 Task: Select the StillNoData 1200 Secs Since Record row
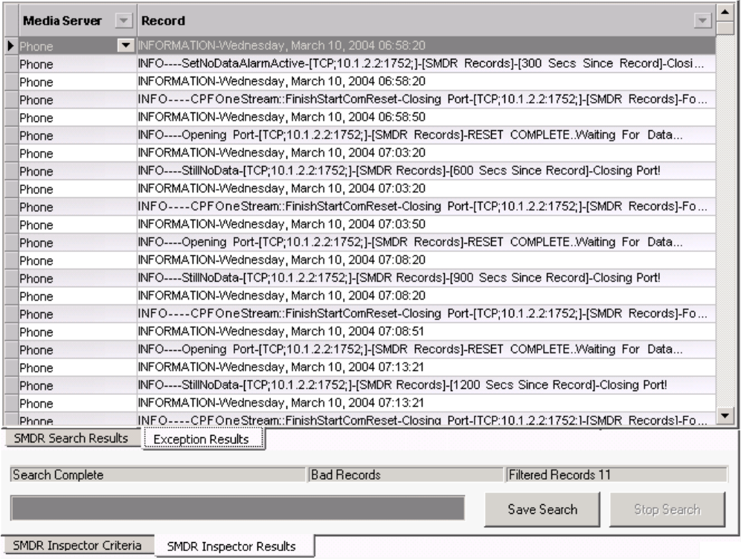point(426,385)
